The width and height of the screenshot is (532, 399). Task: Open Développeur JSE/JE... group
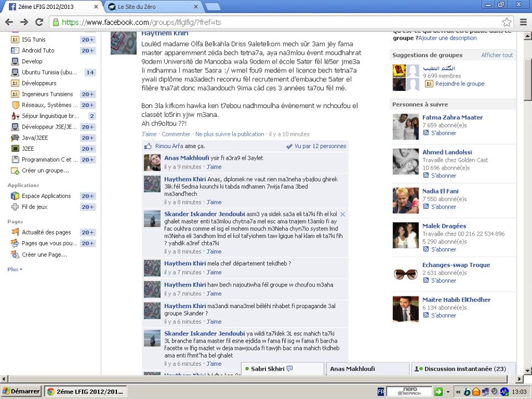(49, 127)
